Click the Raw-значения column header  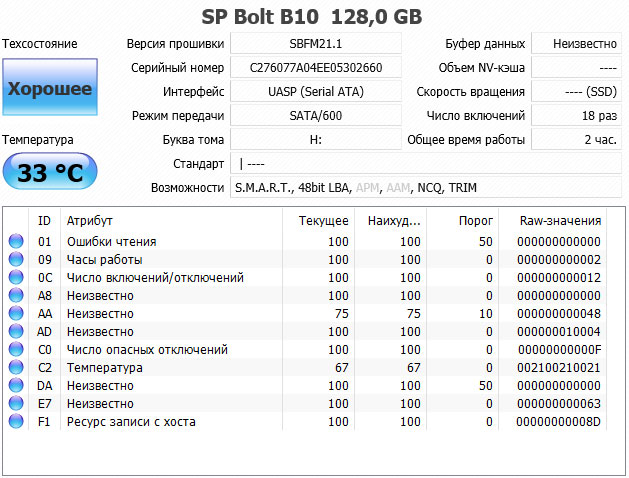pyautogui.click(x=553, y=221)
